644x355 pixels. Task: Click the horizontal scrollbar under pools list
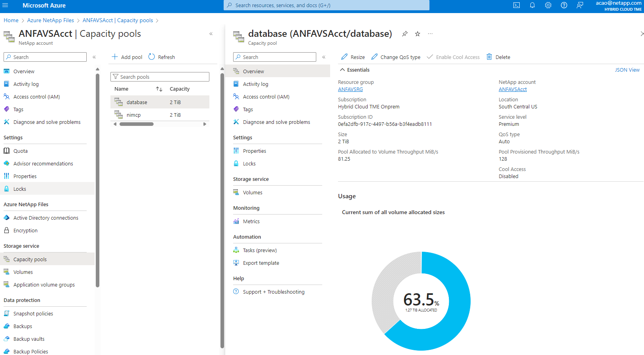click(x=137, y=124)
